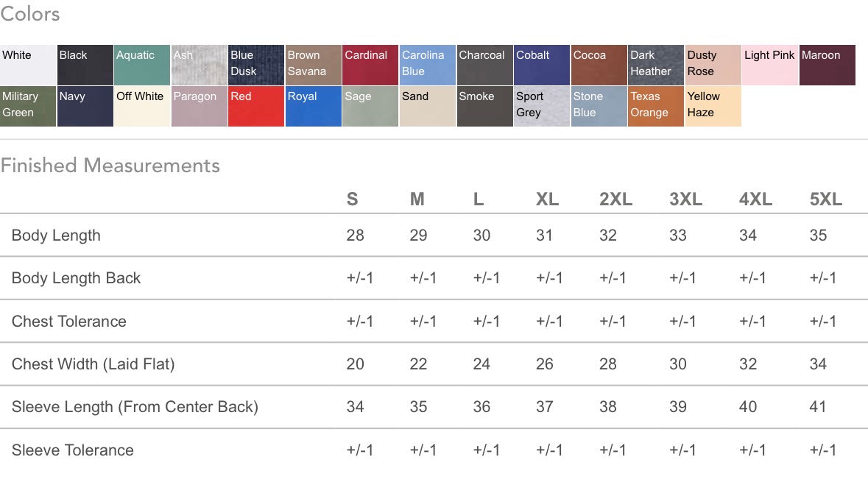This screenshot has height=482, width=868.
Task: Choose the Dusty Rose swatch
Action: 713,65
